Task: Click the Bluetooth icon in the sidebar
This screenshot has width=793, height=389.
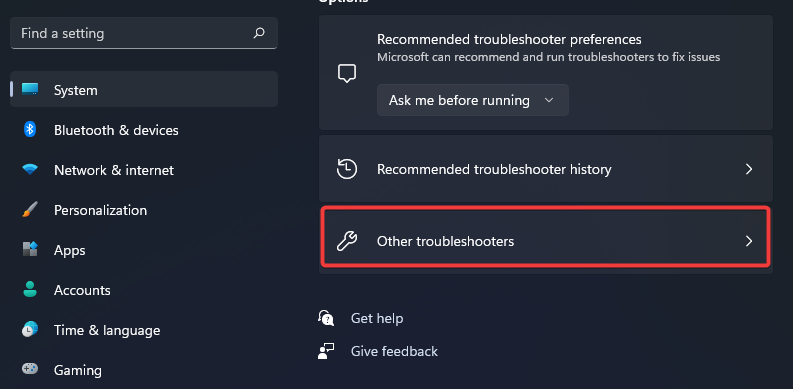Action: [30, 129]
